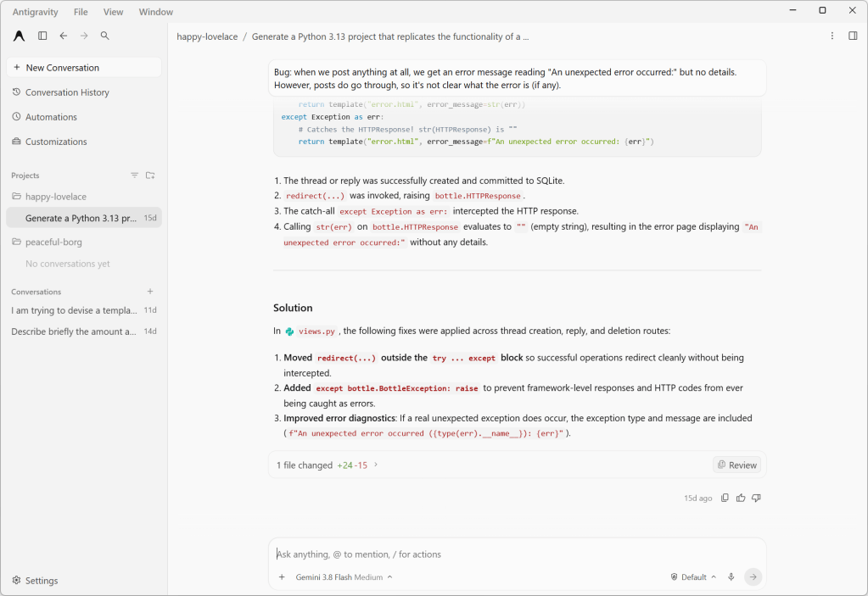Open search with the magnifier icon

104,36
